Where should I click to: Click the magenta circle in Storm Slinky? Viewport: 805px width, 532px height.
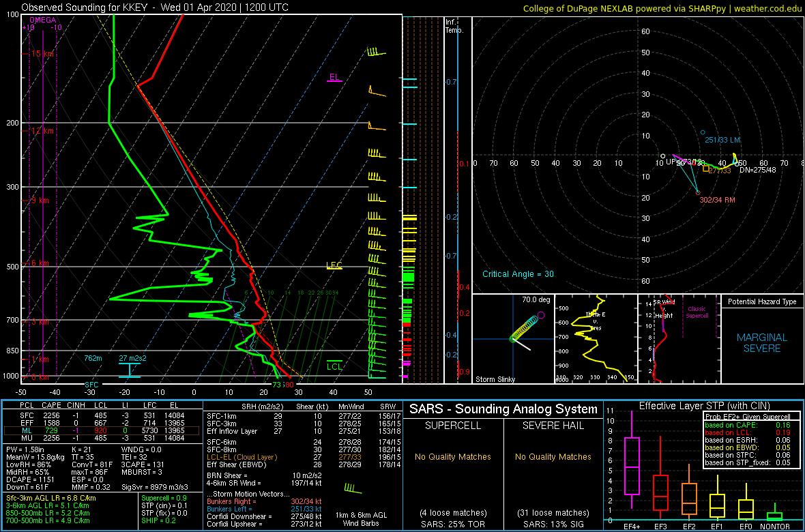click(x=540, y=315)
